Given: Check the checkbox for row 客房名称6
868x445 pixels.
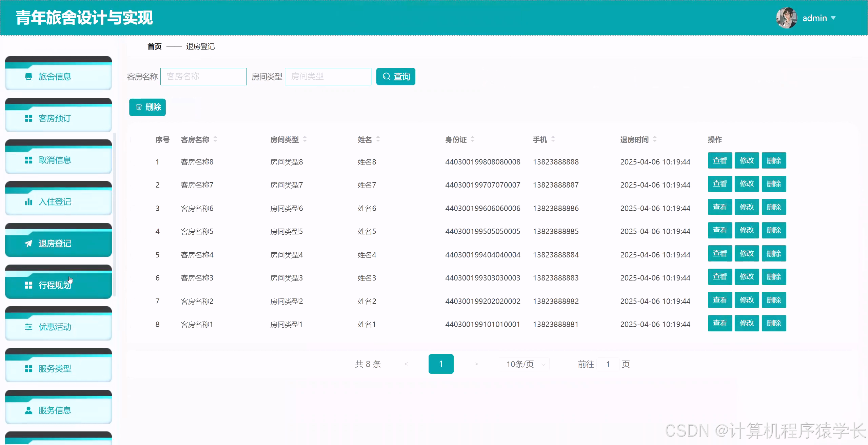Looking at the screenshot, I should click(x=133, y=208).
